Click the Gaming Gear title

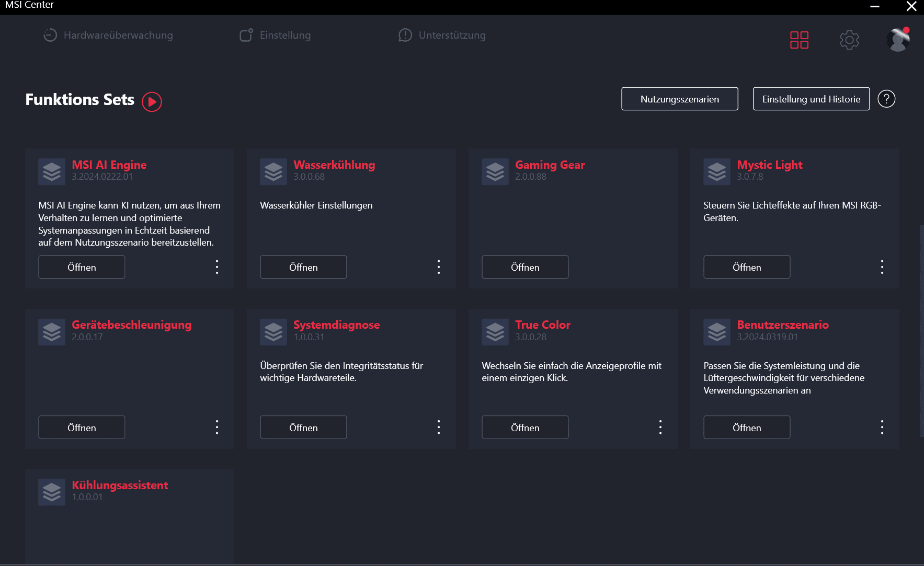[x=550, y=165]
